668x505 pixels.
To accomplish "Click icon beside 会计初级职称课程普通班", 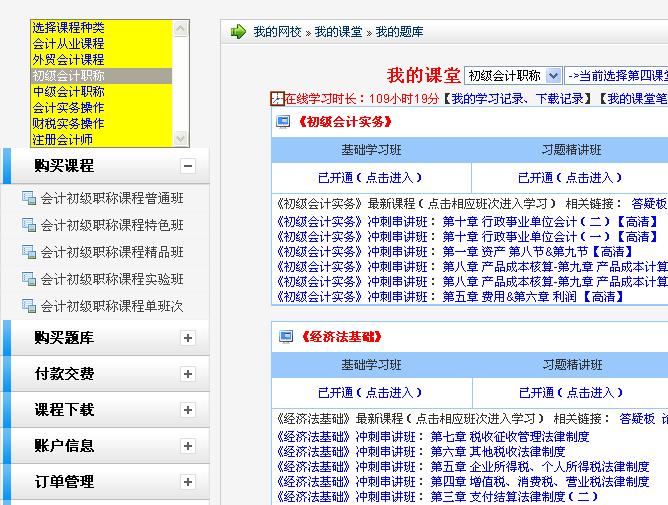I will (x=28, y=199).
